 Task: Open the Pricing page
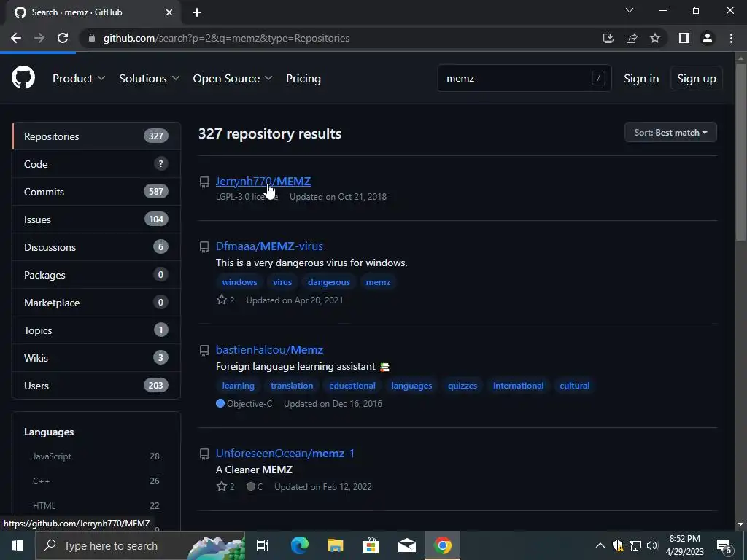click(x=303, y=78)
